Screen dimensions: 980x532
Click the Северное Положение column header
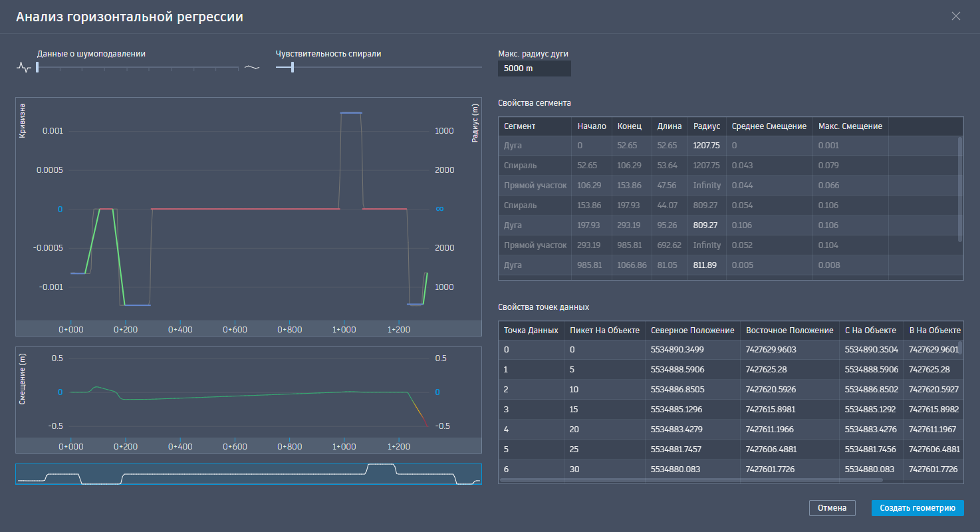point(692,330)
